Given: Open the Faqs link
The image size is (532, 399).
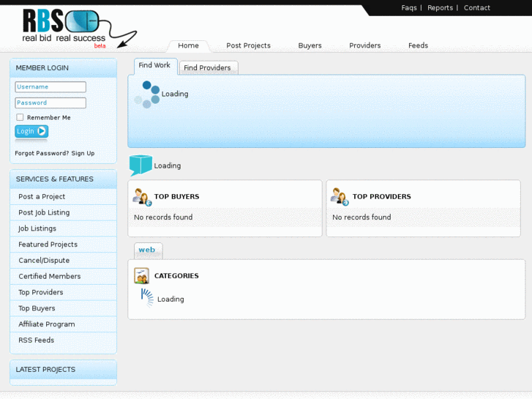Looking at the screenshot, I should (x=409, y=8).
